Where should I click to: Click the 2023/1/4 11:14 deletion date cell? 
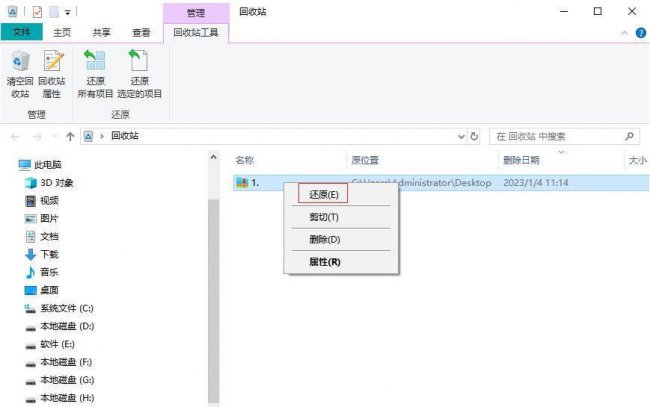[536, 183]
